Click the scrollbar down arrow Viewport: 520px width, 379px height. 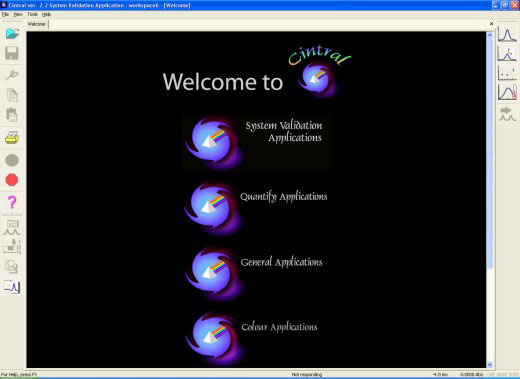tap(490, 365)
